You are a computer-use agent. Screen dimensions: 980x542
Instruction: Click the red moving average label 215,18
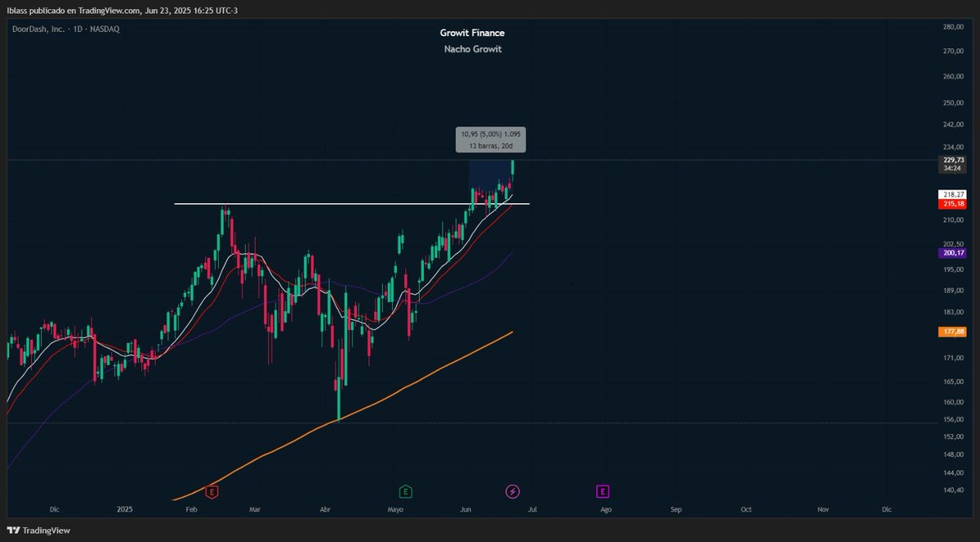pos(954,204)
